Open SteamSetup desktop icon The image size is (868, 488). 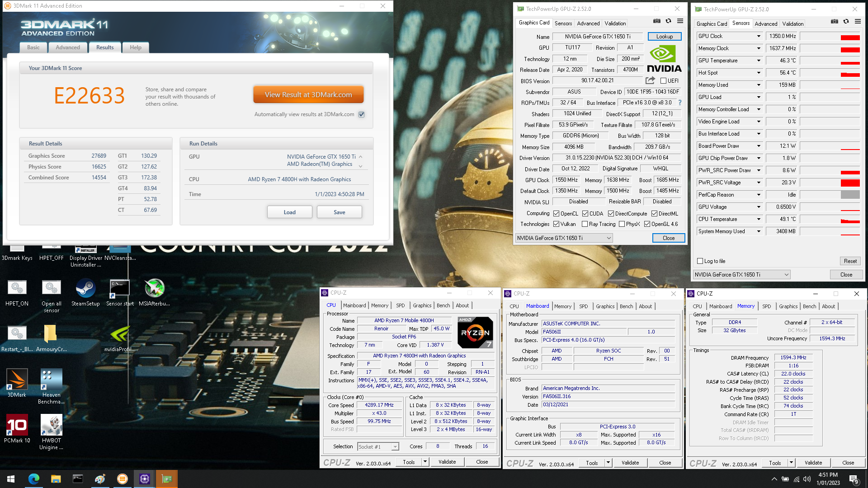tap(85, 293)
